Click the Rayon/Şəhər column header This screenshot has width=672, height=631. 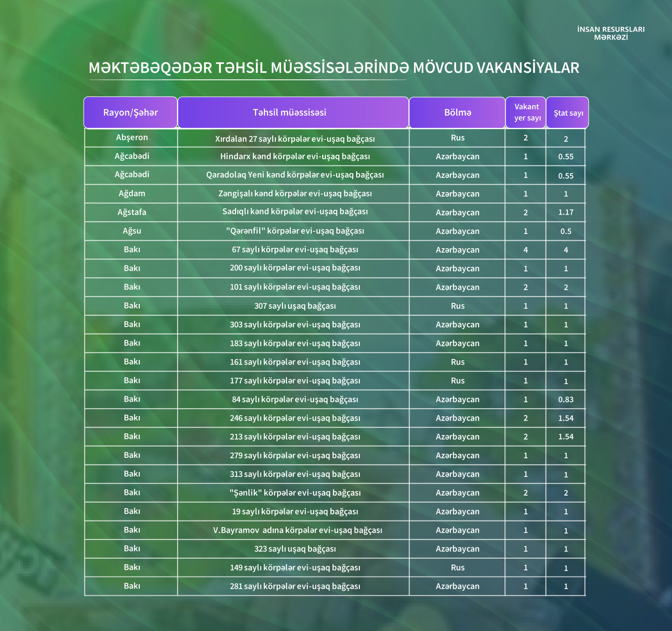[x=131, y=112]
